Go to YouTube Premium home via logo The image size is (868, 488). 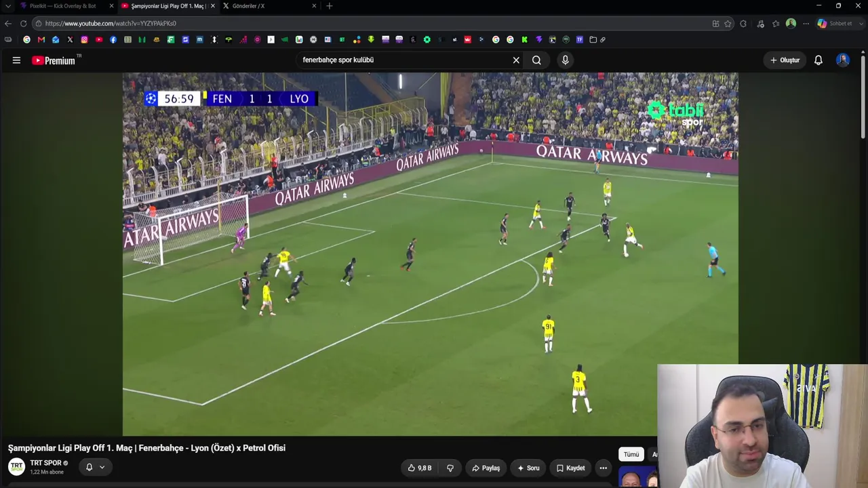(54, 60)
